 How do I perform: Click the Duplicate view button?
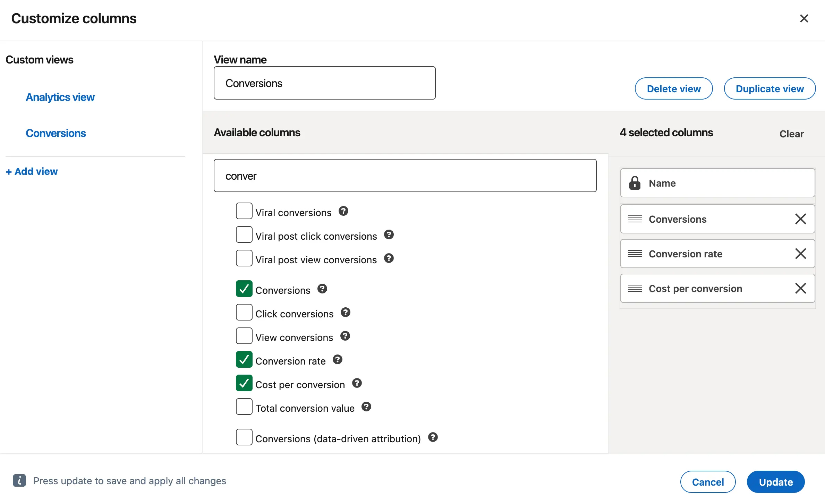[770, 88]
